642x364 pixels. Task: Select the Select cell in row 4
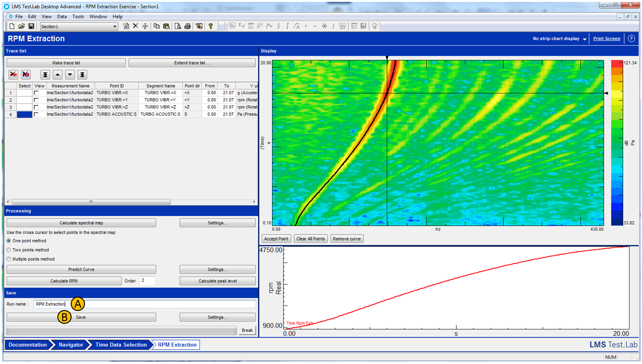(x=24, y=114)
